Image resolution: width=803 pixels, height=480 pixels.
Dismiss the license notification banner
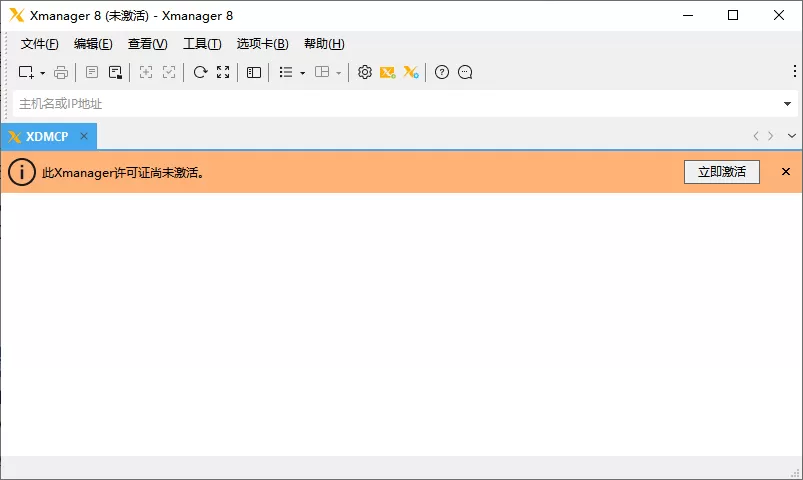[x=786, y=172]
